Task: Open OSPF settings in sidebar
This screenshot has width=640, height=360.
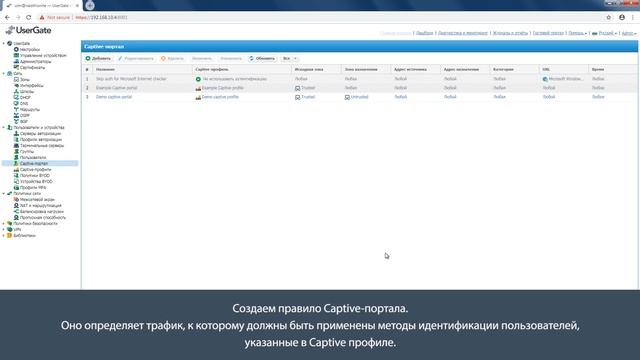Action: coord(24,116)
